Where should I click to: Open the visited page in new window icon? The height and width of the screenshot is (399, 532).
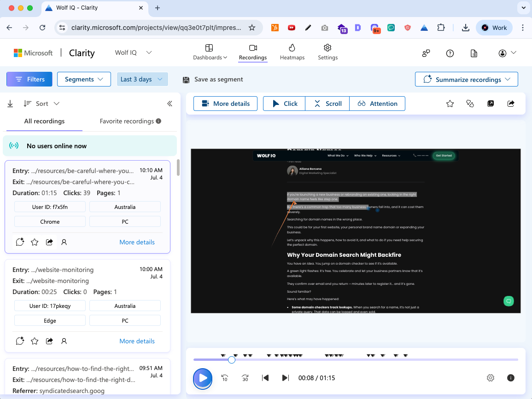pyautogui.click(x=490, y=104)
